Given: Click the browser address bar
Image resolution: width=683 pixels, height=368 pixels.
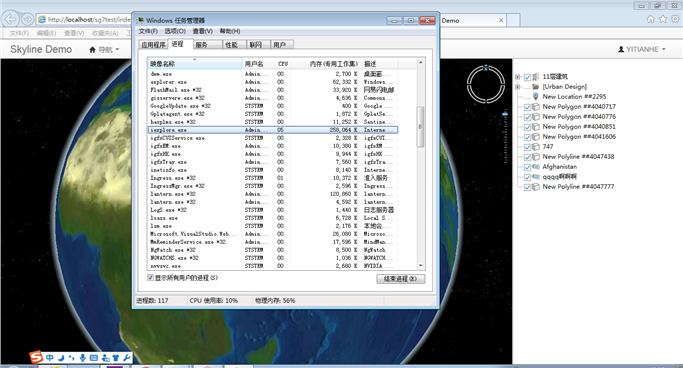Looking at the screenshot, I should (85, 19).
